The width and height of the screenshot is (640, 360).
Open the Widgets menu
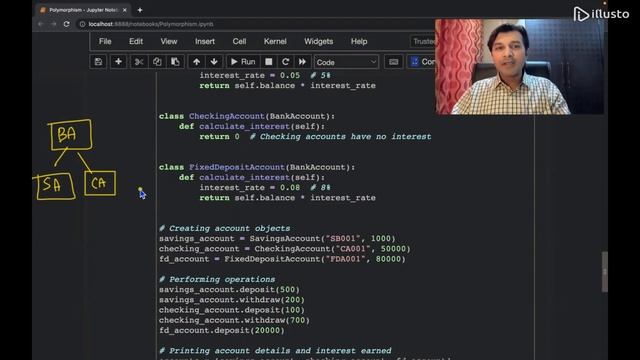tap(318, 41)
